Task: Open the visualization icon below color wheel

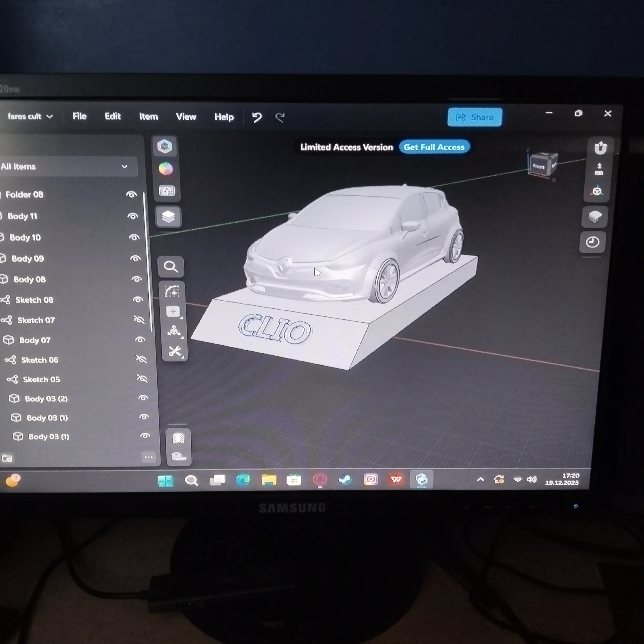Action: [167, 191]
